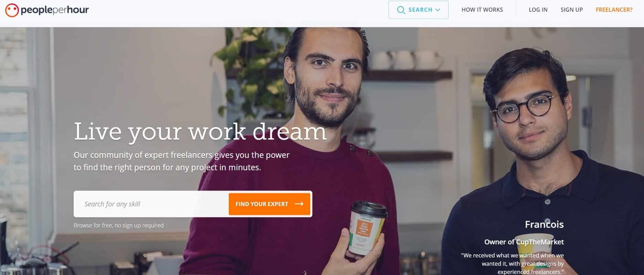Click the magnifying glass search icon
The image size is (644, 275).
tap(401, 10)
